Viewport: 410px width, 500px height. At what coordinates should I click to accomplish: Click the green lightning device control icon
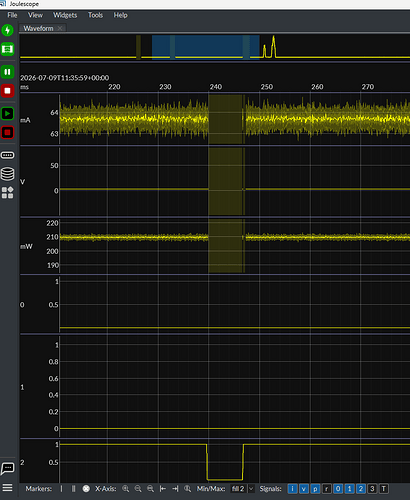[x=7, y=30]
